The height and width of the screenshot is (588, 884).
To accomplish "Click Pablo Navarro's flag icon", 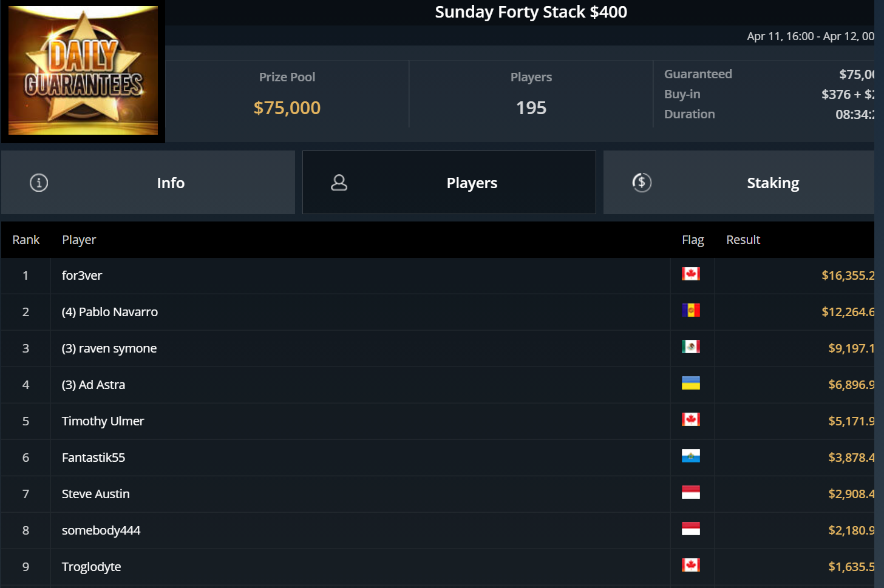I will [690, 310].
